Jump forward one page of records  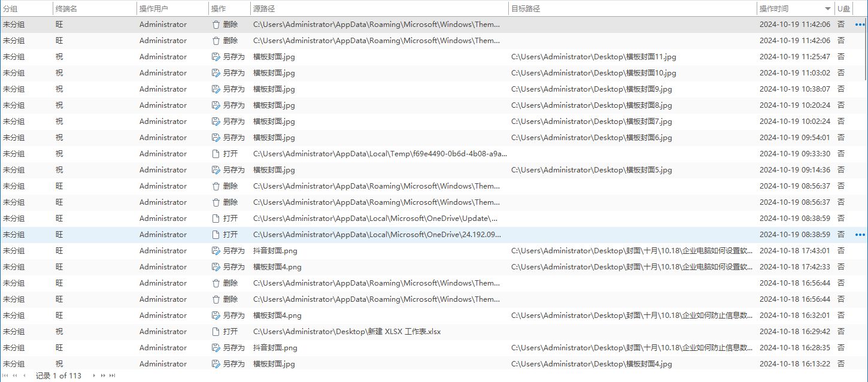pos(103,375)
